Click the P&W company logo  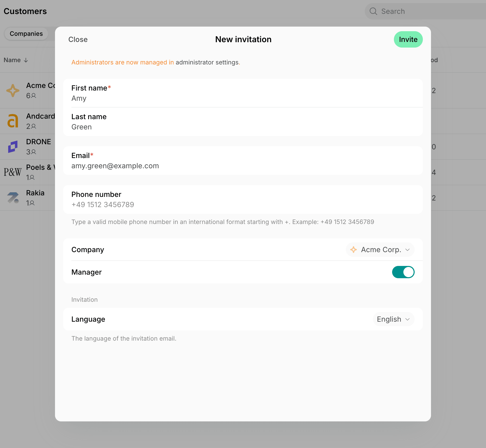click(13, 172)
